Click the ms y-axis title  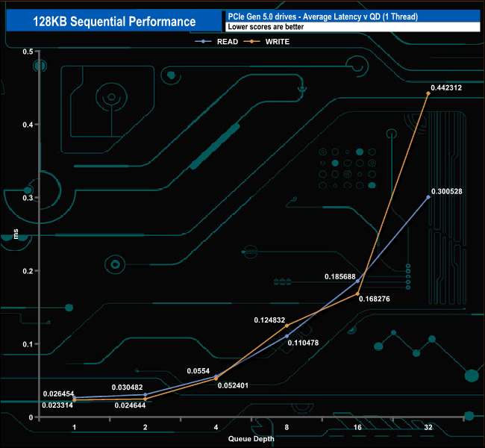pos(16,234)
